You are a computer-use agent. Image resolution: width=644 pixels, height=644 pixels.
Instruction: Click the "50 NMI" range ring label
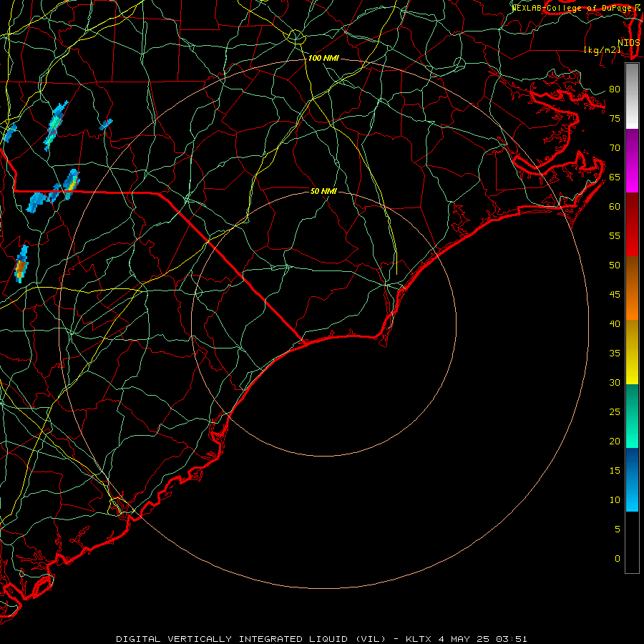point(323,191)
